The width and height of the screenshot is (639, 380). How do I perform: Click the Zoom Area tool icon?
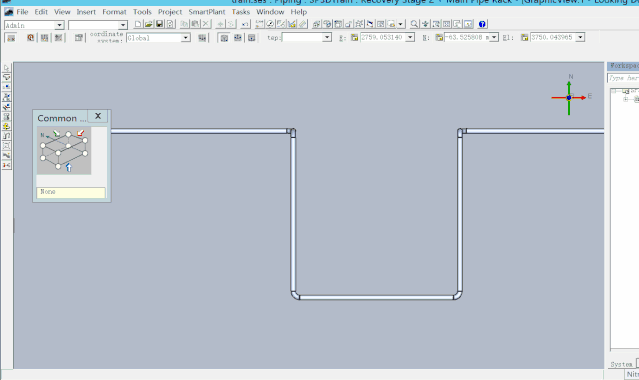(x=436, y=24)
